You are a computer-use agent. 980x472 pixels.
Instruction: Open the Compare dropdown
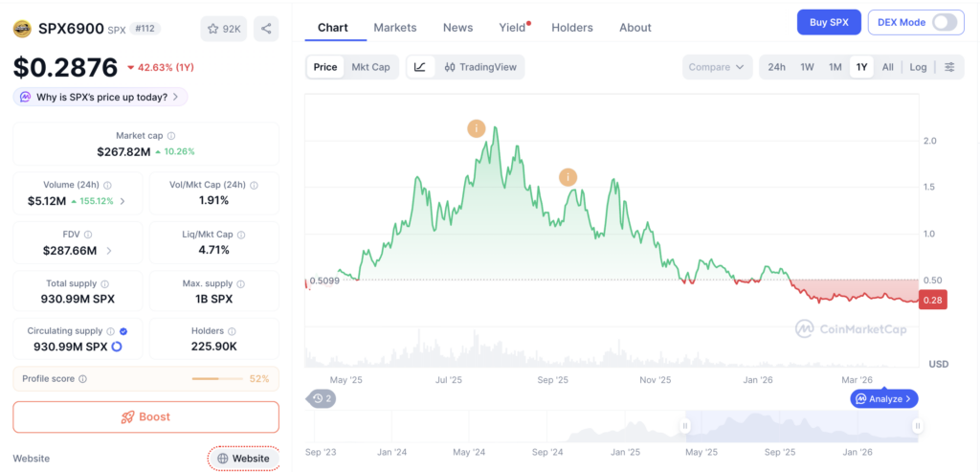[717, 67]
